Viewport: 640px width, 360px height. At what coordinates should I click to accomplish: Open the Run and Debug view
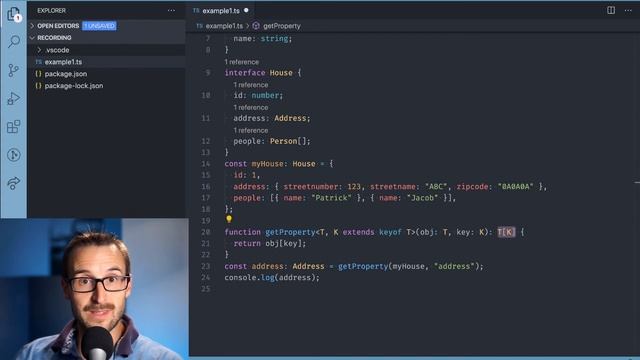pos(13,98)
